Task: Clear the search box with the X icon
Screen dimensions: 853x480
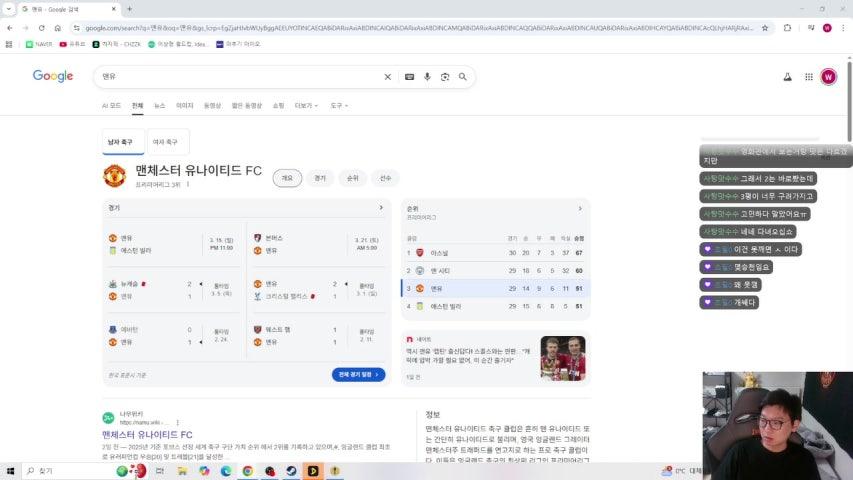Action: (387, 77)
